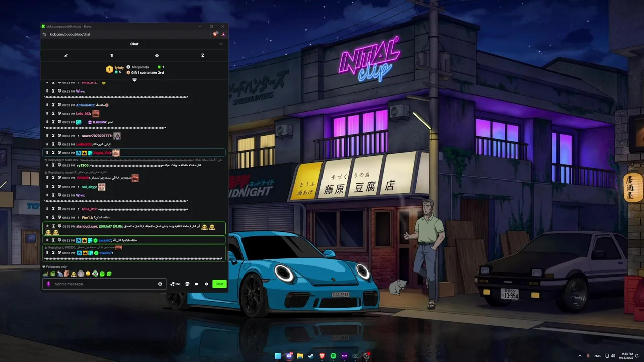Open the chat three-dots options menu
This screenshot has width=644, height=362.
pyautogui.click(x=221, y=44)
